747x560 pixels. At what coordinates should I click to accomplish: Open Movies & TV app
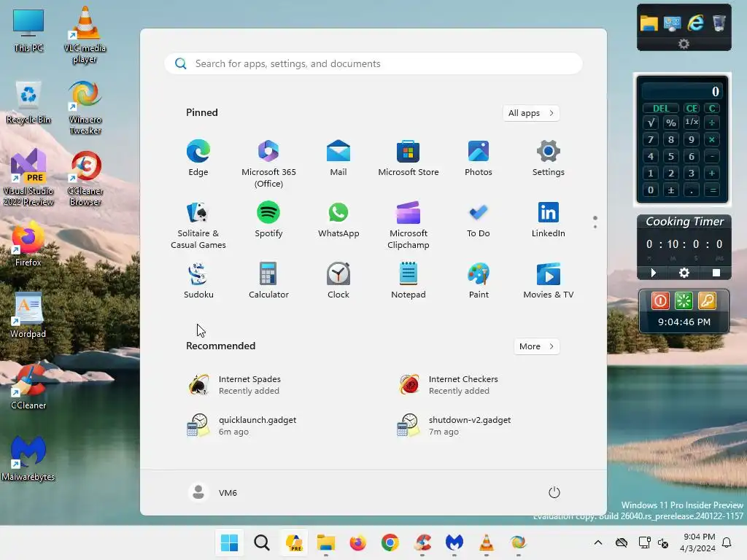[549, 281]
